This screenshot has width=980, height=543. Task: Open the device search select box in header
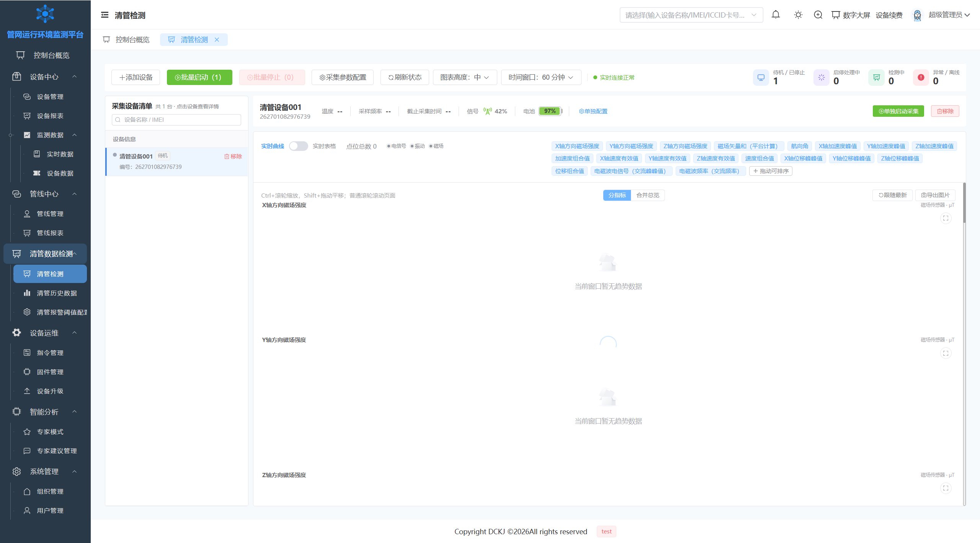691,15
